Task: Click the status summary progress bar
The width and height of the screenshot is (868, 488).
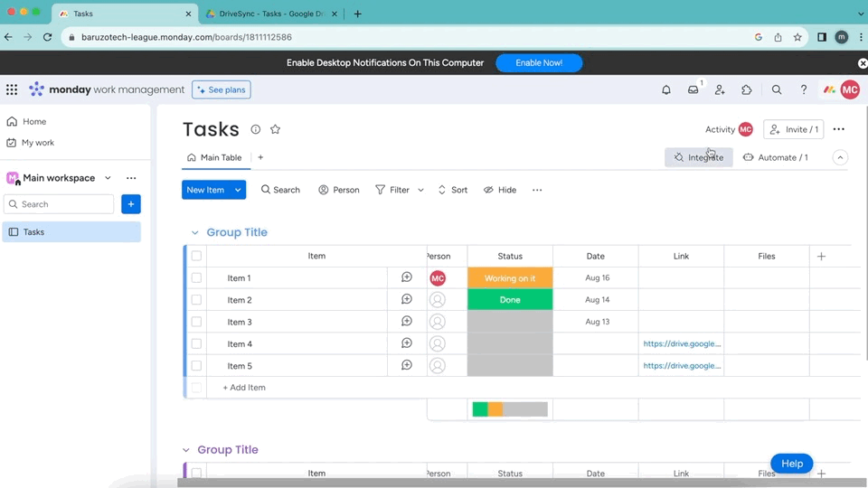Action: click(510, 409)
